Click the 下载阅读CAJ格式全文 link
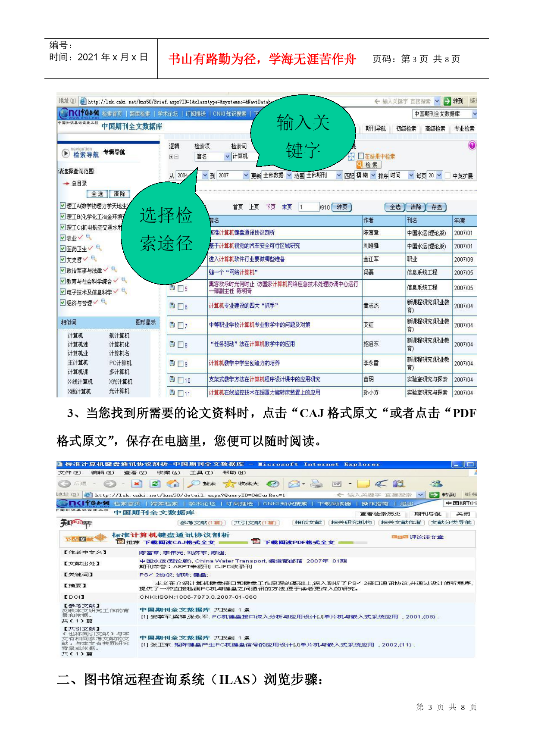This screenshot has width=535, height=756. coord(179,543)
